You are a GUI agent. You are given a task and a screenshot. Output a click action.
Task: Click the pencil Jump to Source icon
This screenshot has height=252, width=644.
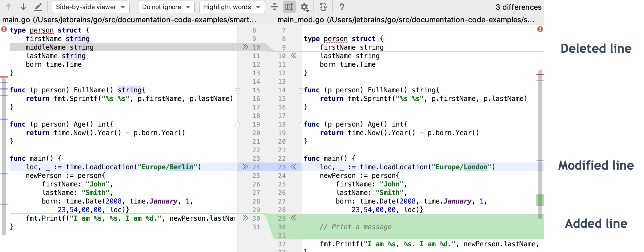[x=38, y=7]
